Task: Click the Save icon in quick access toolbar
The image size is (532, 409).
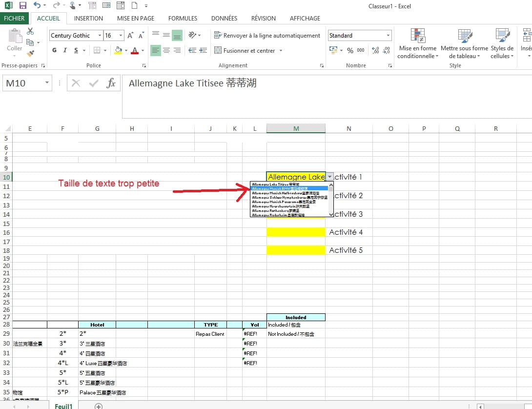Action: tap(23, 5)
